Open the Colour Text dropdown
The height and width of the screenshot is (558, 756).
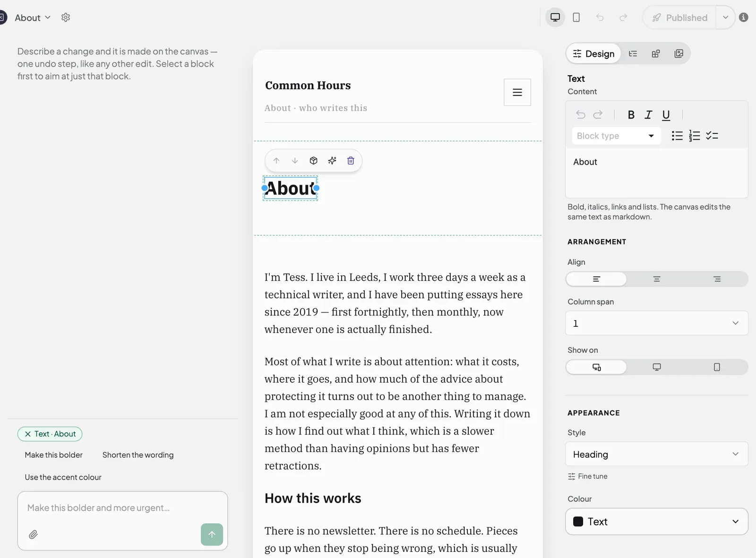click(657, 522)
